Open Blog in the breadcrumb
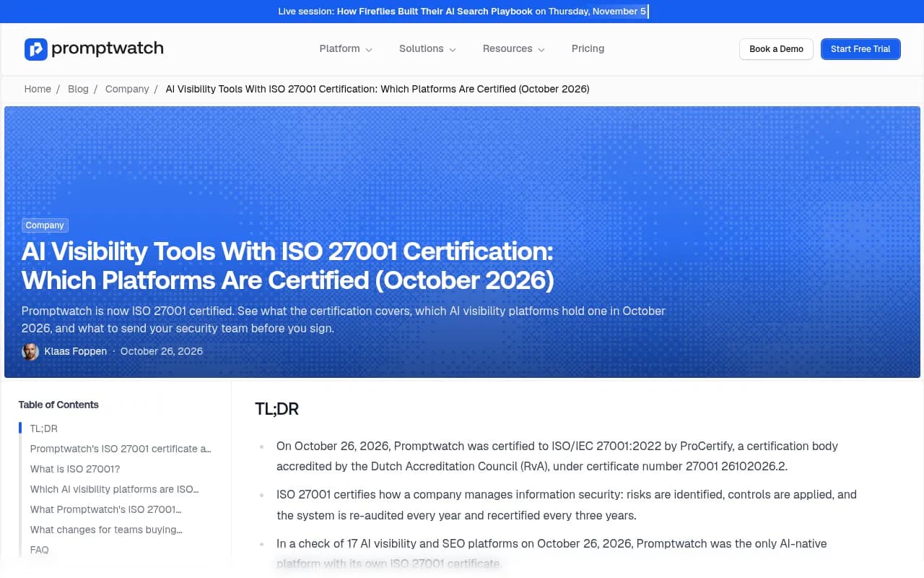This screenshot has width=924, height=578. (x=78, y=89)
